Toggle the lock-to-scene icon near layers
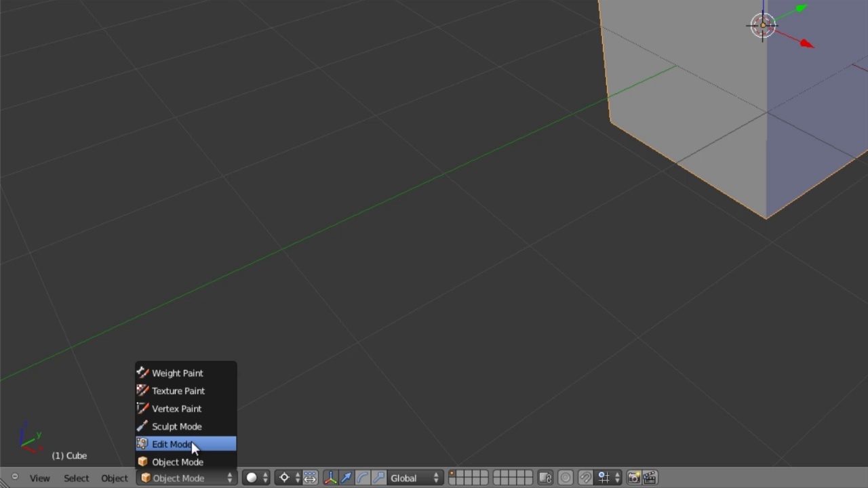 545,477
